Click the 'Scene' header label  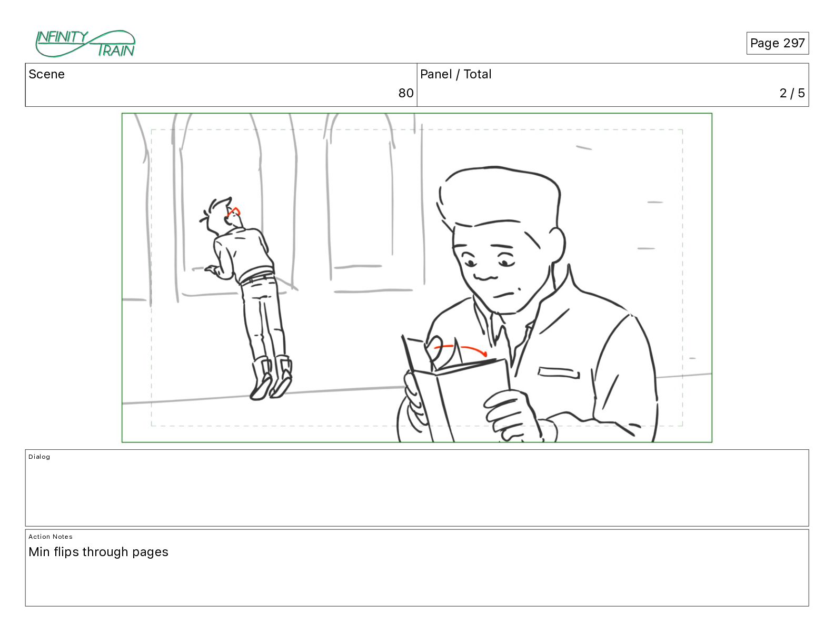pos(47,74)
